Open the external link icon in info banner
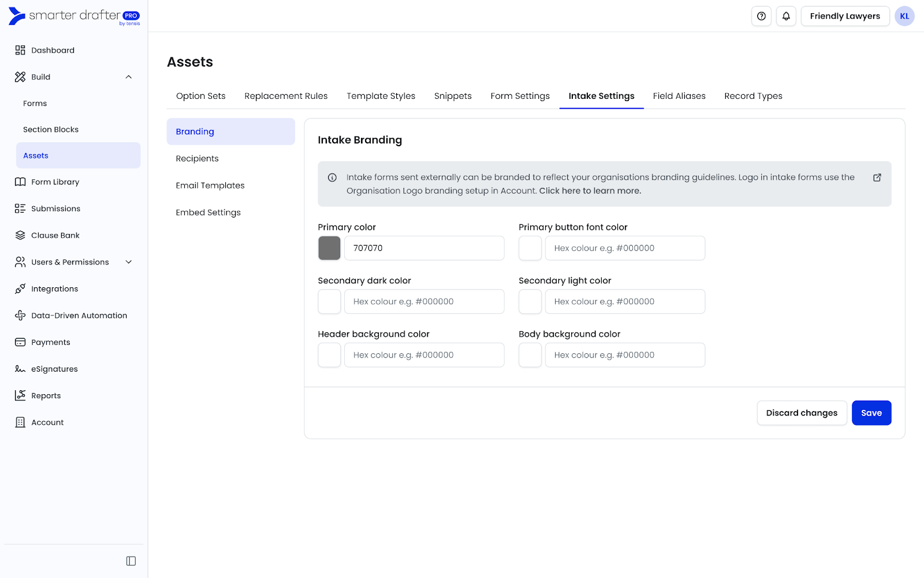The image size is (924, 578). pos(877,177)
